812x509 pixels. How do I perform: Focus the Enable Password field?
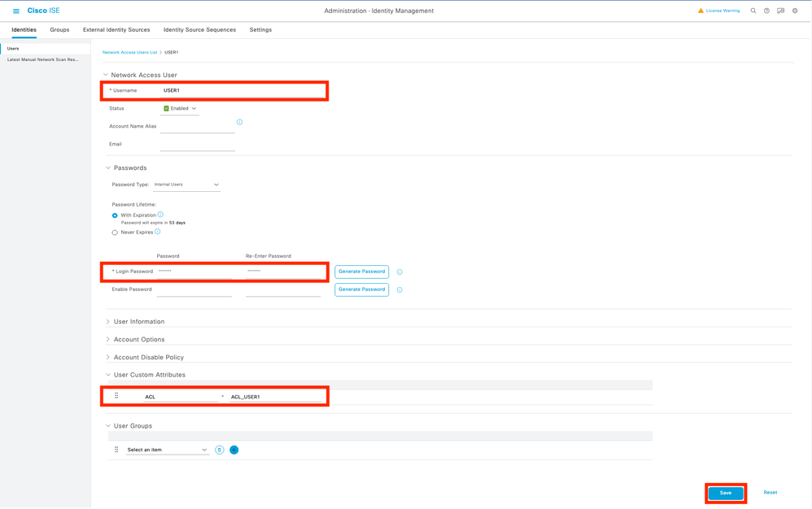point(194,290)
